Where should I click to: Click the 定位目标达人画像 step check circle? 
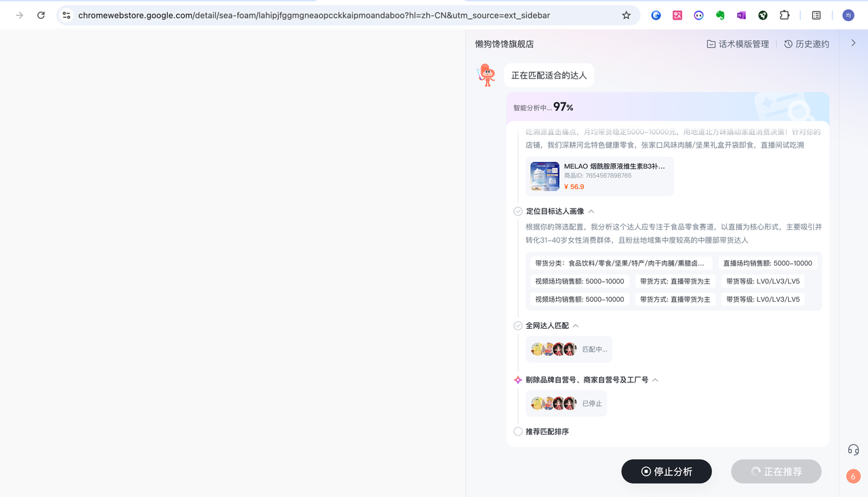[x=518, y=212]
